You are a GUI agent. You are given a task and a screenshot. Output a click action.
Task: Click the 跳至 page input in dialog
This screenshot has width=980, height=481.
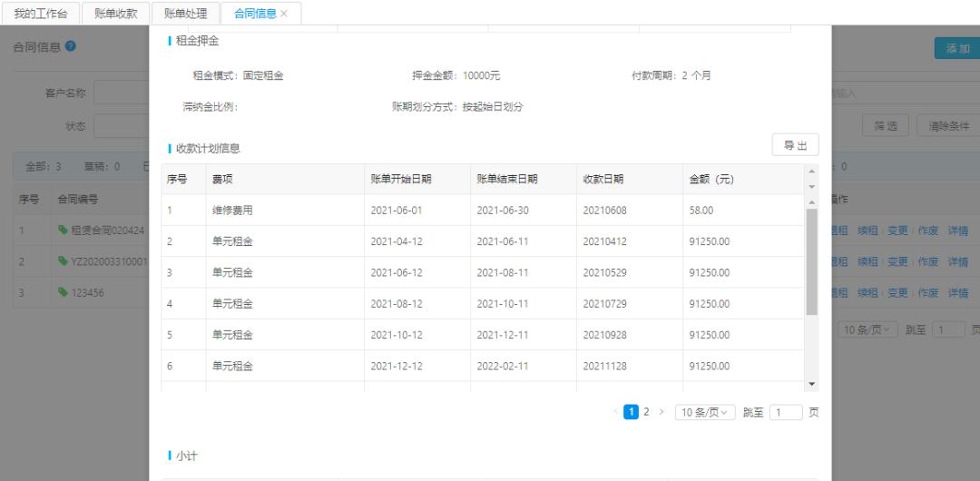(786, 412)
